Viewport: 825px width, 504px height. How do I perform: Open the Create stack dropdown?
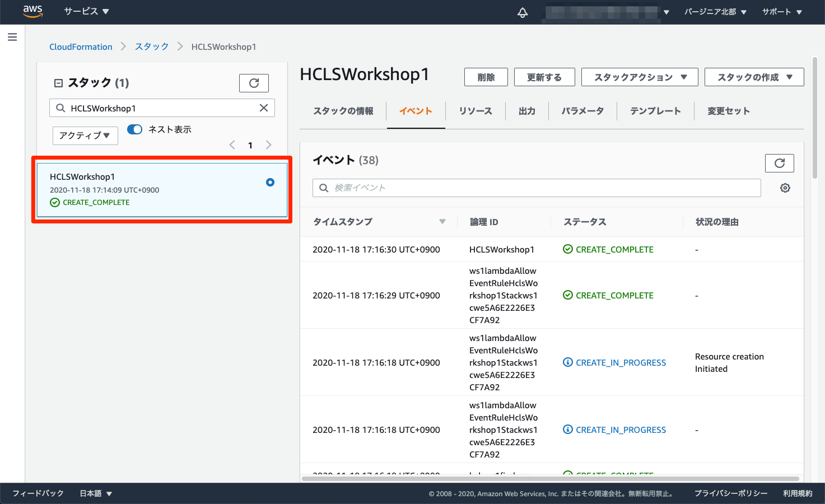pyautogui.click(x=754, y=77)
